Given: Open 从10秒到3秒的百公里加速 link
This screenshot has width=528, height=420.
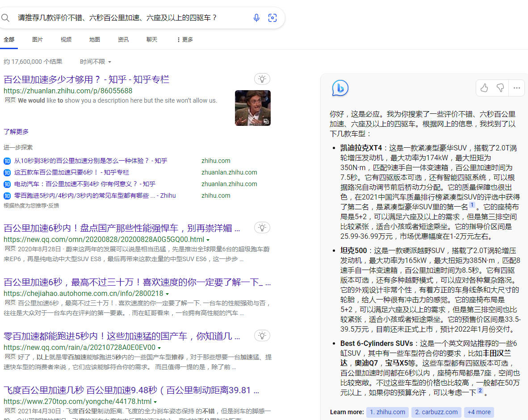Looking at the screenshot, I should click(91, 161).
